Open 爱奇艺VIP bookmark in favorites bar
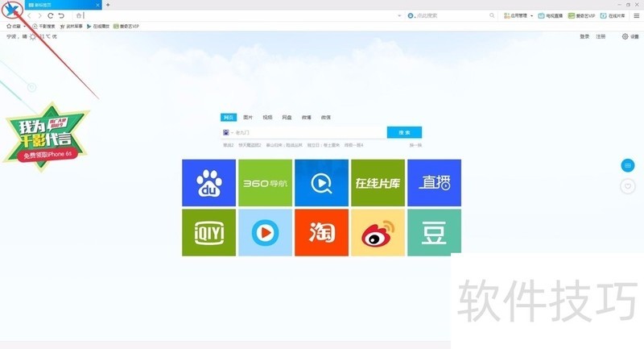 [126, 26]
